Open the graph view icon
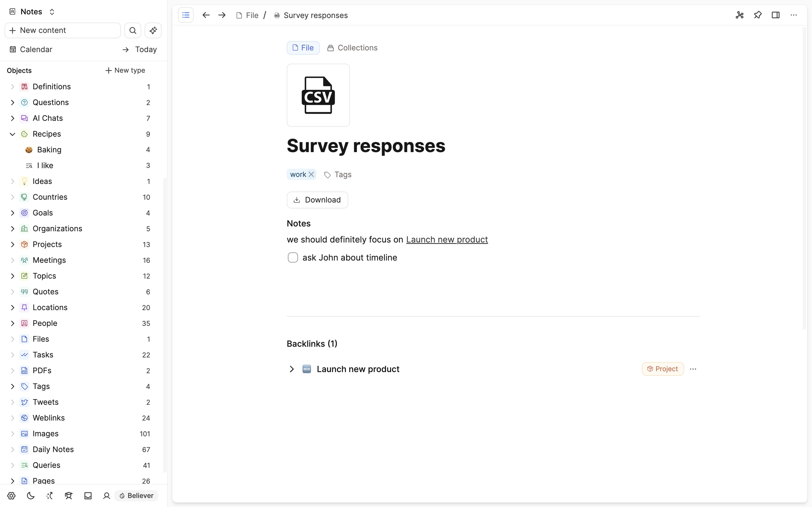The image size is (812, 507). click(740, 15)
